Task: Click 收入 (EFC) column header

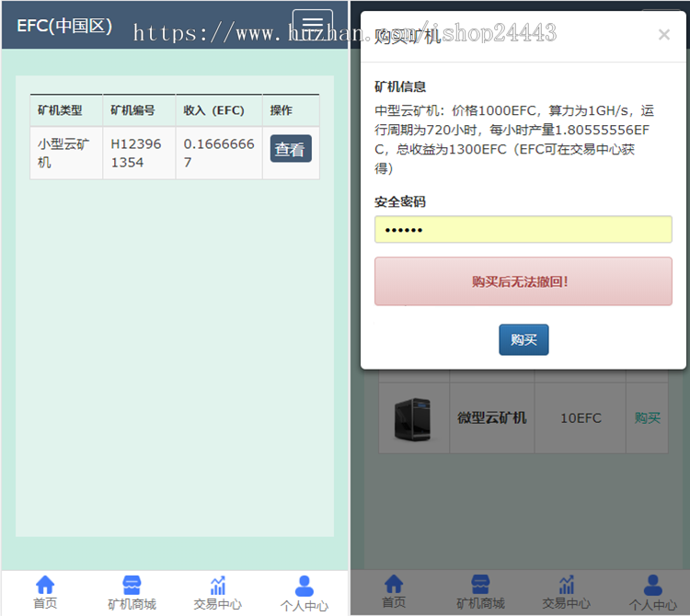Action: tap(219, 110)
